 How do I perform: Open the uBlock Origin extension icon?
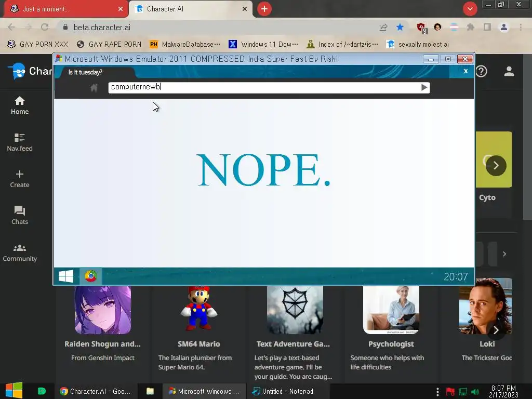(x=422, y=28)
